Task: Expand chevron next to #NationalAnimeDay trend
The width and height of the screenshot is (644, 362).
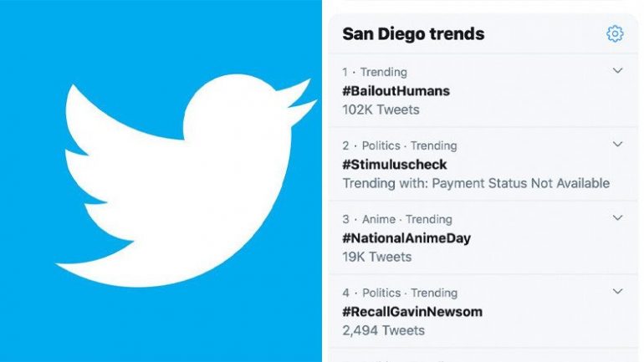Action: 617,217
